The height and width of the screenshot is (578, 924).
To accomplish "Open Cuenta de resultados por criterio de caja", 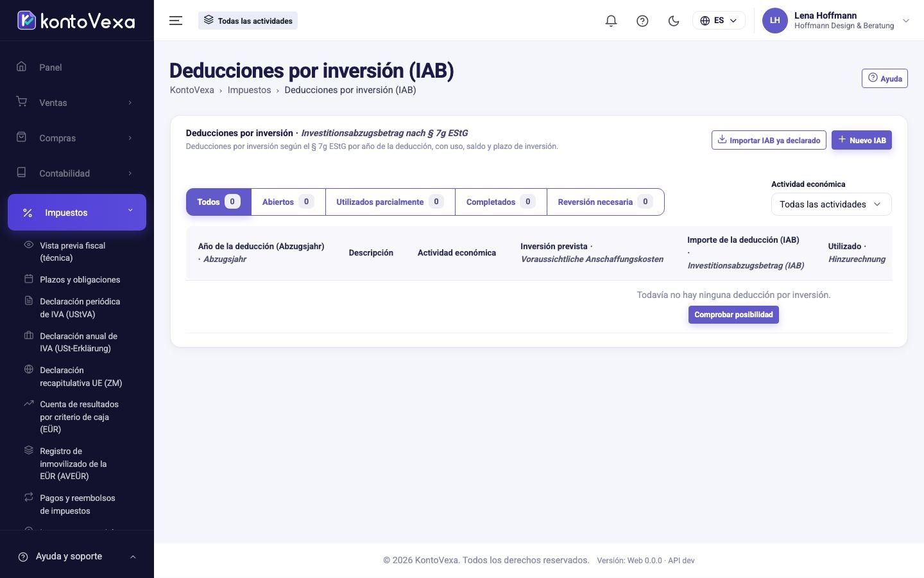I will [79, 417].
